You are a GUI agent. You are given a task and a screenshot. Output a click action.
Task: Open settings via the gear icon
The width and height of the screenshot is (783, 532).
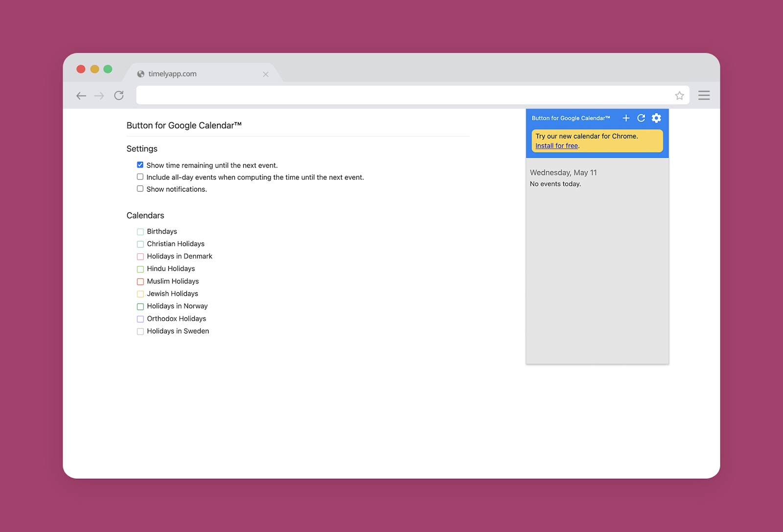tap(657, 118)
